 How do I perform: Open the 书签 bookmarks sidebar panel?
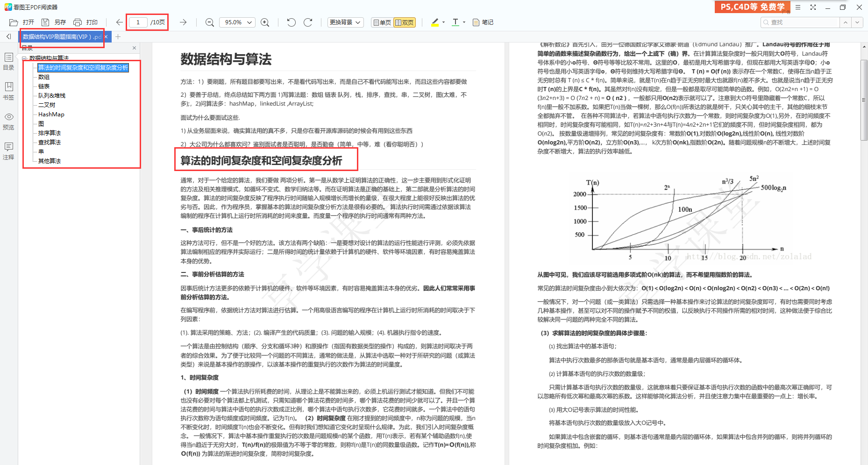point(8,91)
